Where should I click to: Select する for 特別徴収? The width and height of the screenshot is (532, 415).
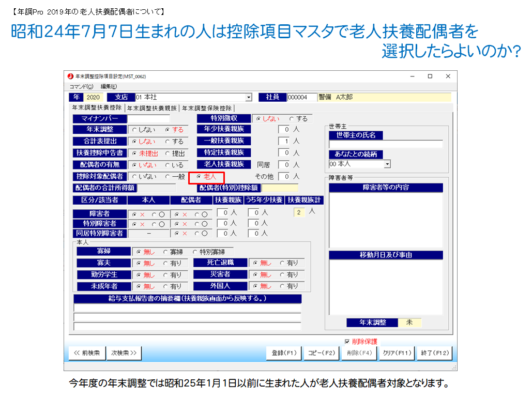click(x=292, y=119)
